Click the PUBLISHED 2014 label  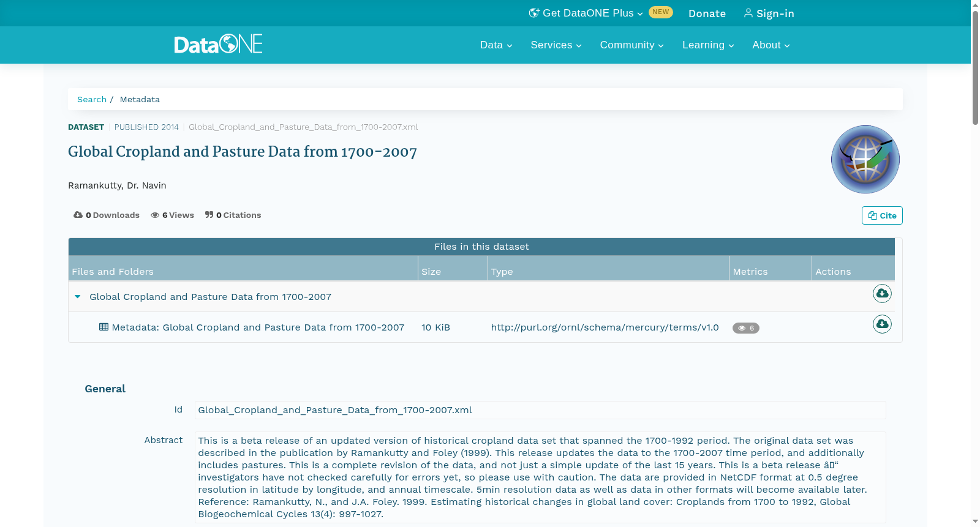146,127
